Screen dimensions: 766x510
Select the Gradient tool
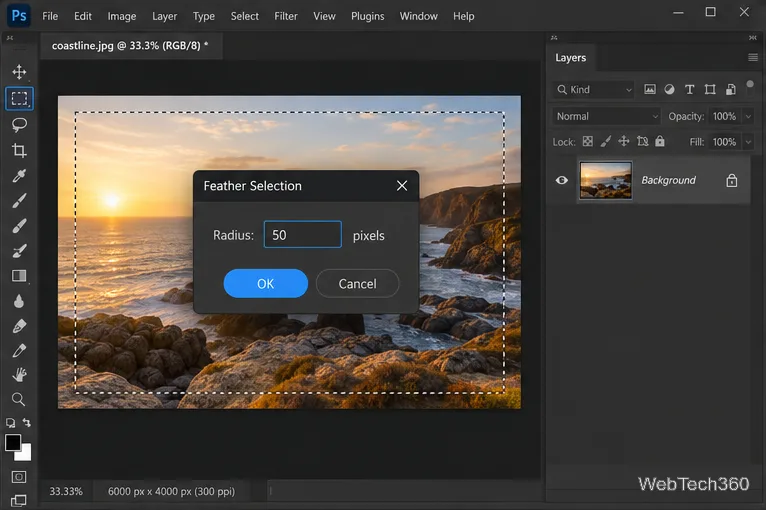[x=19, y=276]
